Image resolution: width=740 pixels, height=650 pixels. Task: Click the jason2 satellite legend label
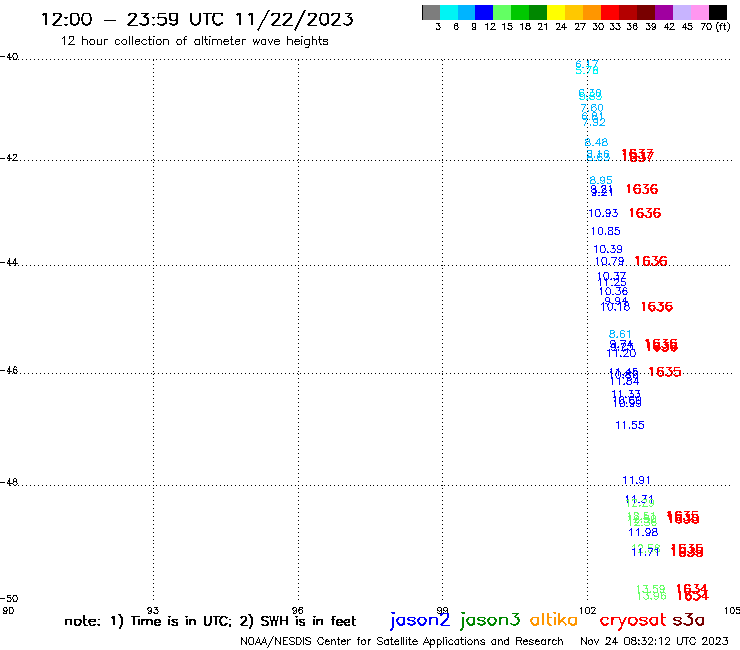click(x=420, y=621)
